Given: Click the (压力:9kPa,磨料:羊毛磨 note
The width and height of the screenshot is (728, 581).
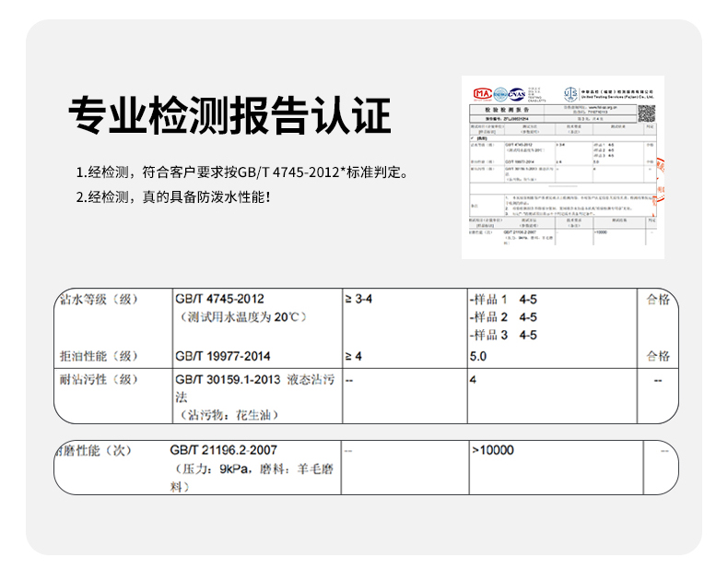Looking at the screenshot, I should coord(252,468).
